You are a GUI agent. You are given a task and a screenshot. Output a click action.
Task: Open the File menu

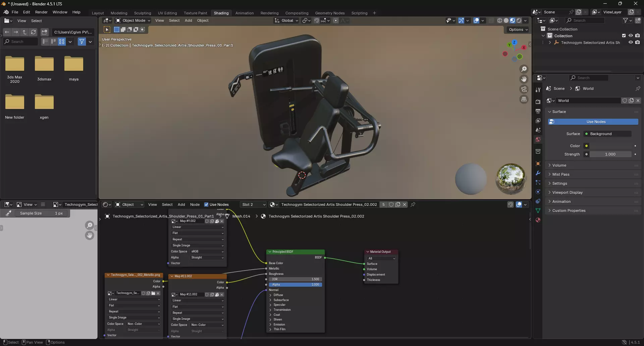15,12
